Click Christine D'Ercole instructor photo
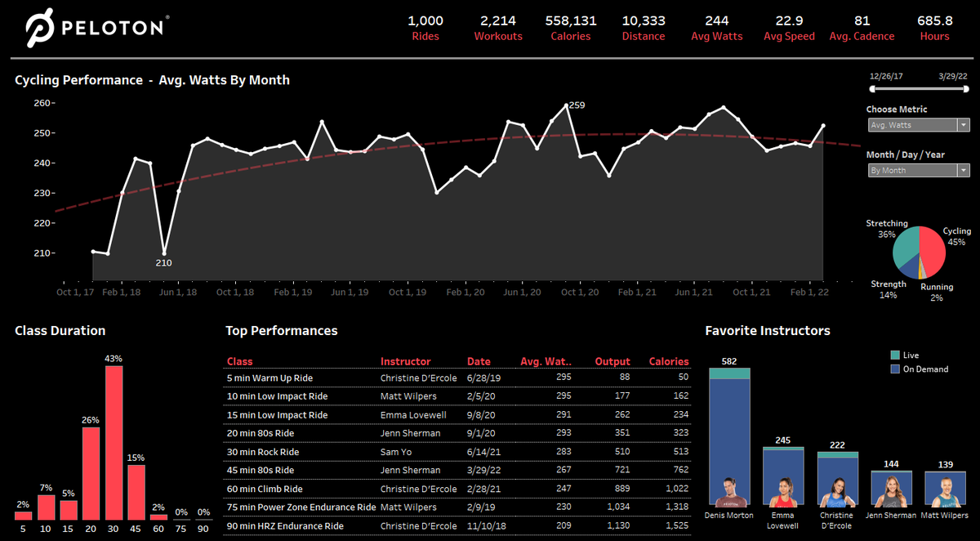The height and width of the screenshot is (541, 980). pyautogui.click(x=838, y=492)
